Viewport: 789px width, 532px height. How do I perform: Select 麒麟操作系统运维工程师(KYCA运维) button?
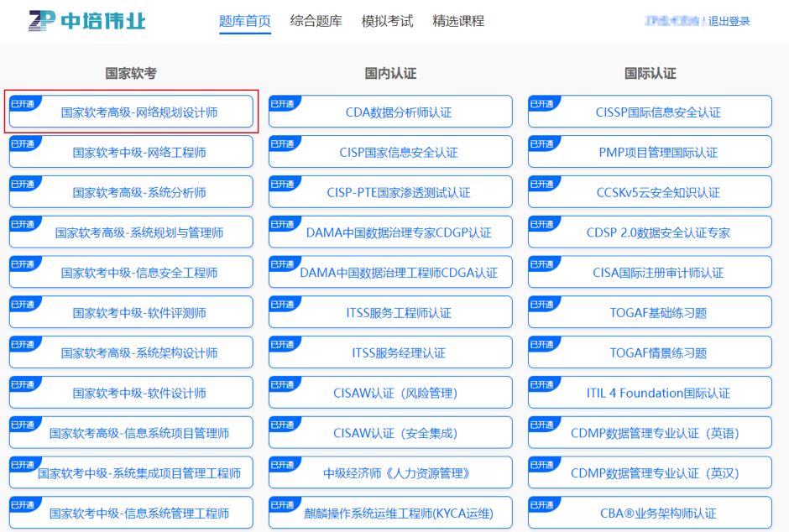399,514
